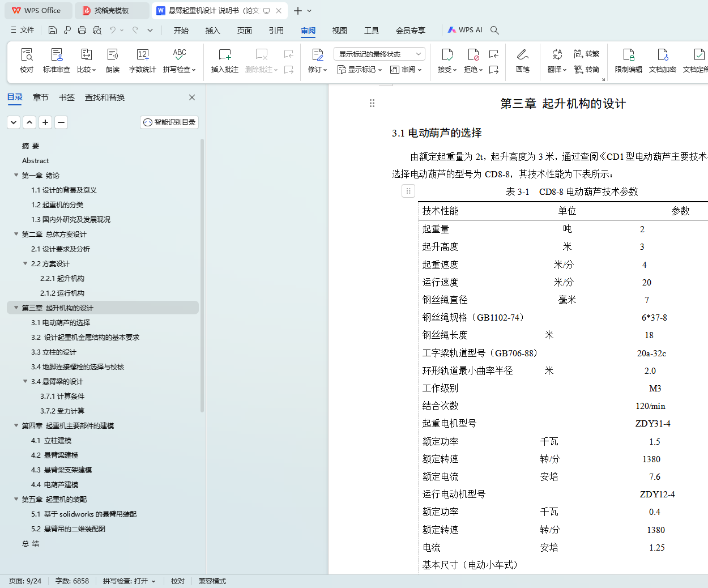Screen dimensions: 708x588
Task: Open the 查找和替换 navigation tab
Action: point(105,97)
